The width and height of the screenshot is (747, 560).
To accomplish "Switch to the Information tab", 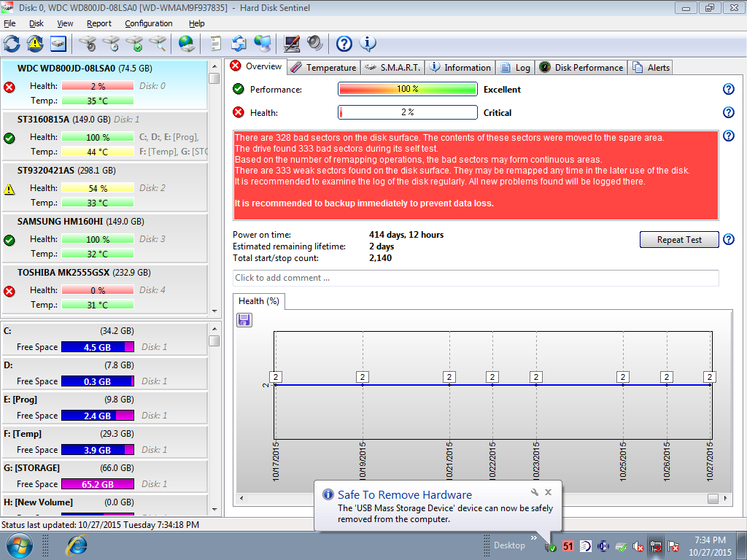I will [x=460, y=68].
